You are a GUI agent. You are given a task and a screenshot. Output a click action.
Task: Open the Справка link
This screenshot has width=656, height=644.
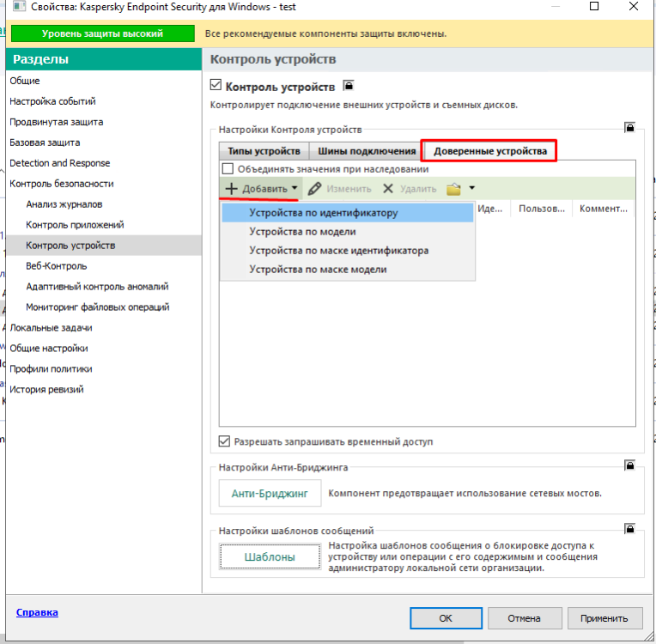(37, 612)
